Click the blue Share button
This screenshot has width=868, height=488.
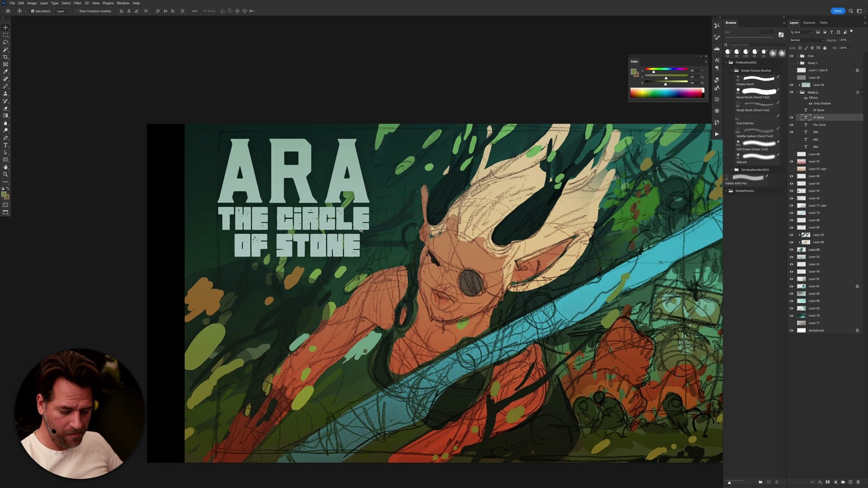838,11
